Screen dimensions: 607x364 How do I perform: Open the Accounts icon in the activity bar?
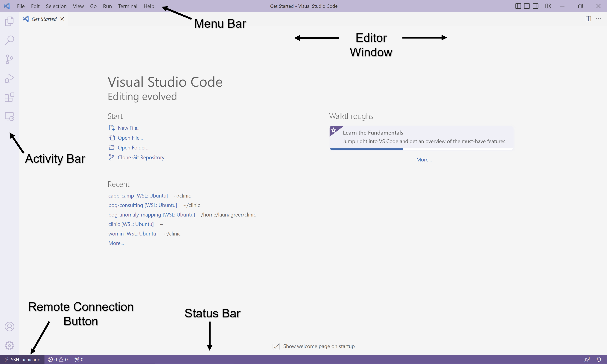point(9,326)
